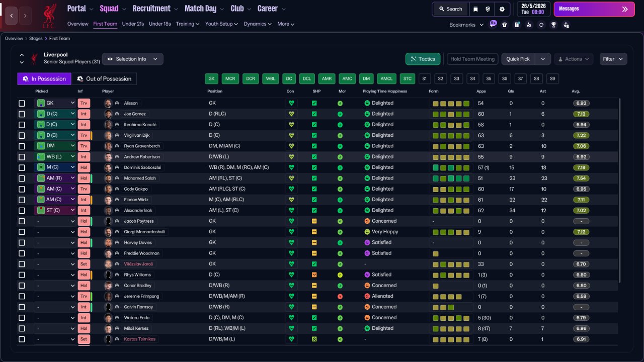Tick the checkbox for Kostas Tsimikas
The height and width of the screenshot is (362, 644).
pyautogui.click(x=22, y=339)
